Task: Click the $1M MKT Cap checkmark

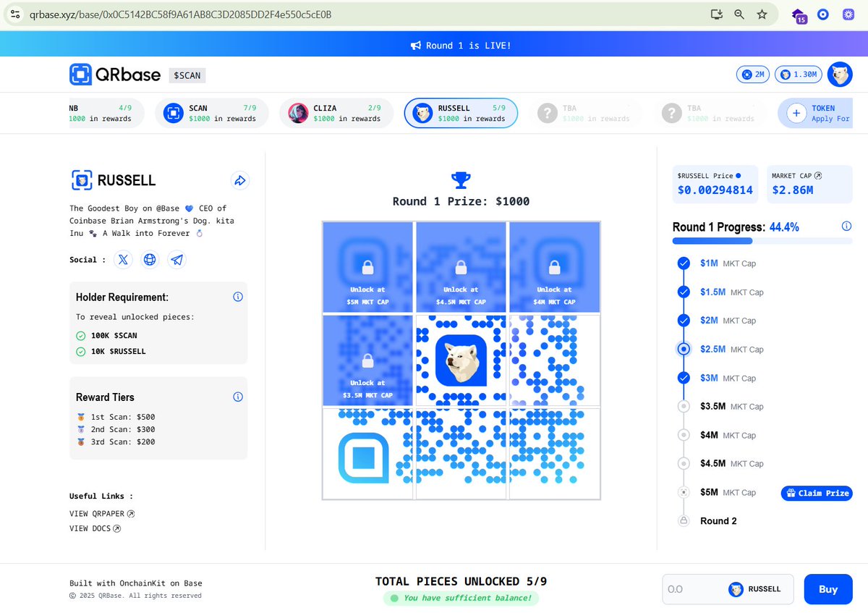Action: (684, 263)
